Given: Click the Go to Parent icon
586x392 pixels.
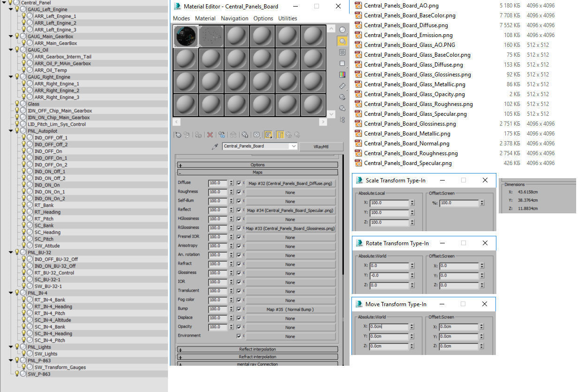Looking at the screenshot, I should pyautogui.click(x=289, y=135).
